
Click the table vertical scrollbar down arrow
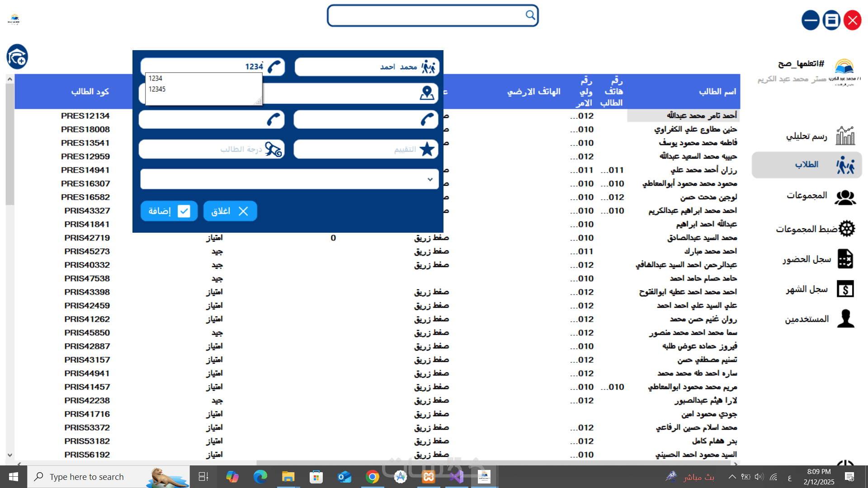(x=9, y=455)
